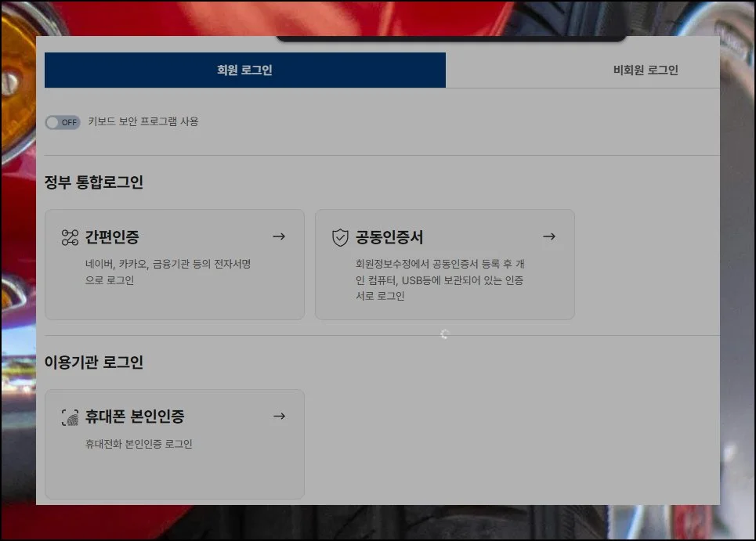This screenshot has height=541, width=756.
Task: Click the arrow on the 간편인증 card
Action: (x=279, y=236)
